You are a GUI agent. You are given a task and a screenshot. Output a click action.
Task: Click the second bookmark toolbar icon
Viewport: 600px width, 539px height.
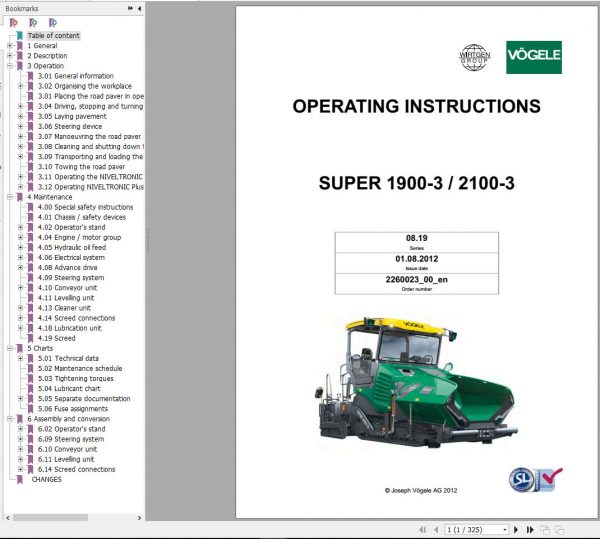click(33, 23)
